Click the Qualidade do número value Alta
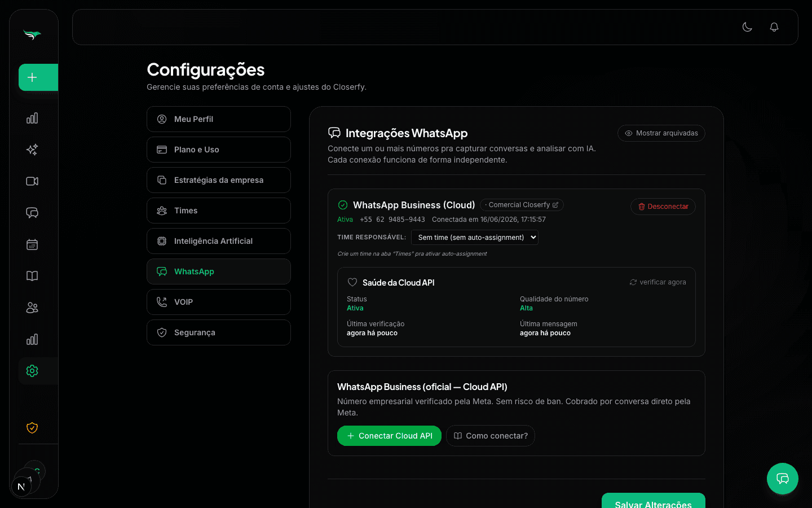Image resolution: width=812 pixels, height=508 pixels. coord(526,308)
